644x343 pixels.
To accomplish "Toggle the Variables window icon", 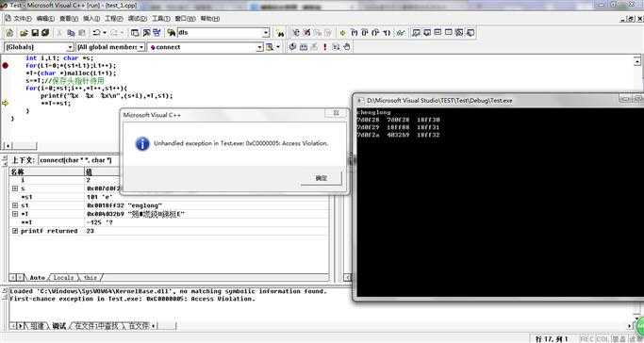I will point(427,32).
